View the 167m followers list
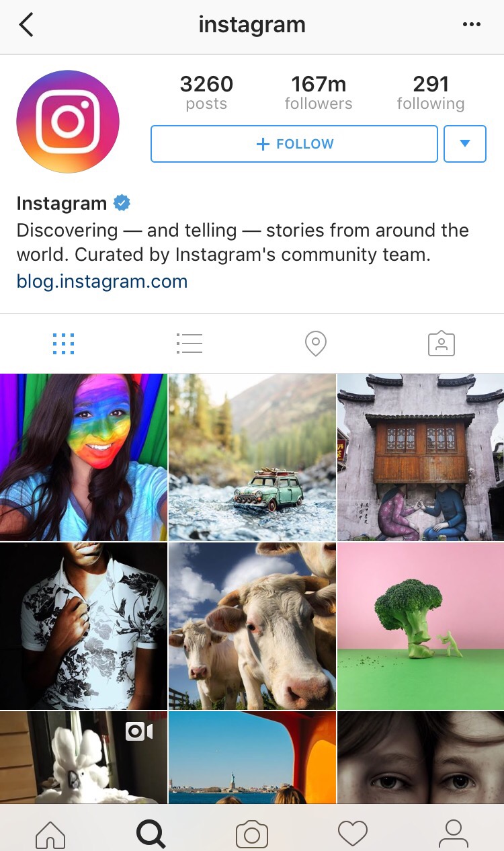504x851 pixels. 319,93
